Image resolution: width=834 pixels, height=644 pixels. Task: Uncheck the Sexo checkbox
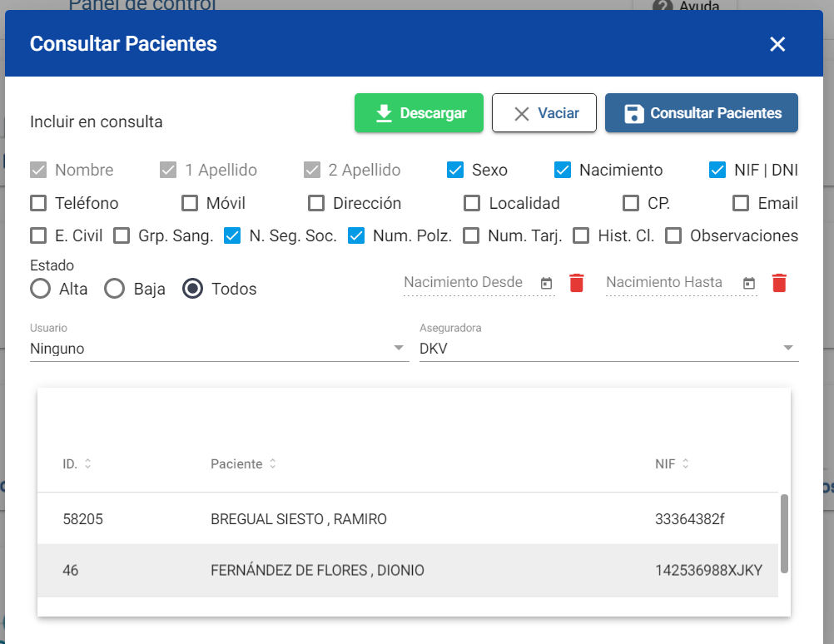tap(454, 169)
